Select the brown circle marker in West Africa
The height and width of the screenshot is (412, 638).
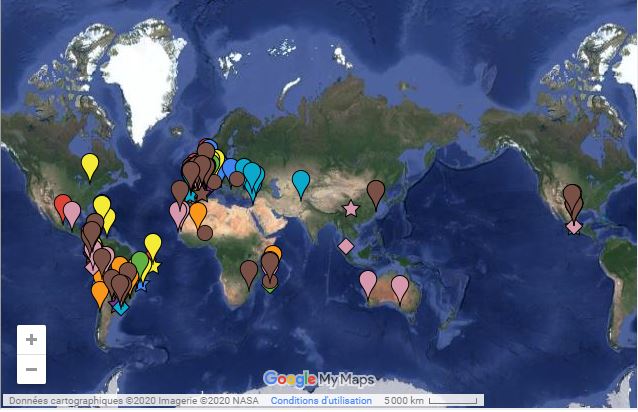tap(205, 233)
